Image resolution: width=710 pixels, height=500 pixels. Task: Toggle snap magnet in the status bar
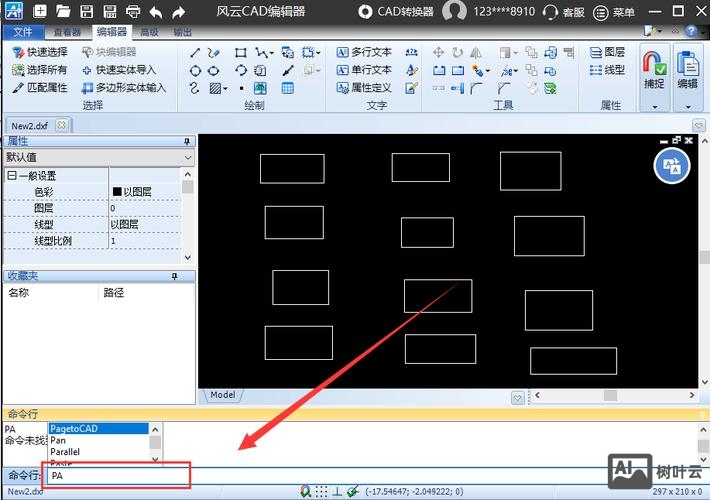(305, 492)
